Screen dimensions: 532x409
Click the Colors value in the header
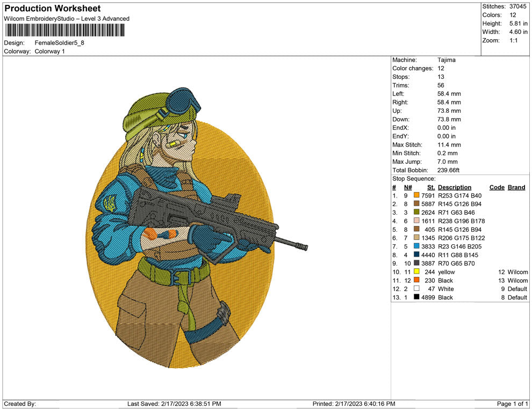coord(513,15)
